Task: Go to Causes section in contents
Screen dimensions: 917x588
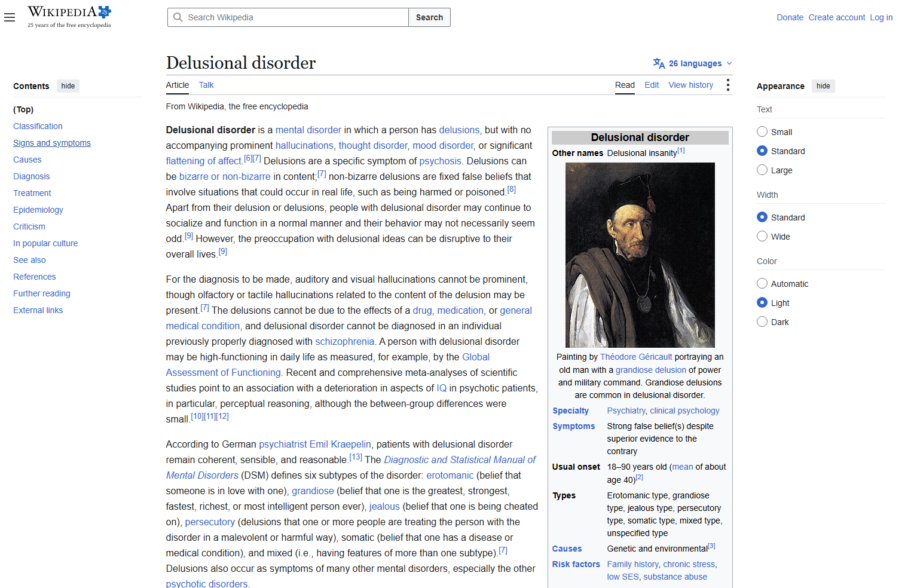Action: click(27, 160)
